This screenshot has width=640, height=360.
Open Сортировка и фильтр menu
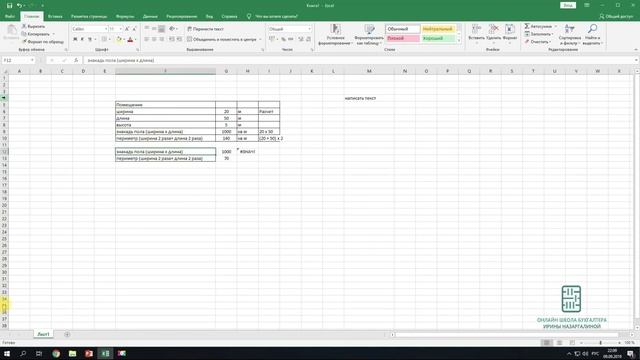coord(570,35)
